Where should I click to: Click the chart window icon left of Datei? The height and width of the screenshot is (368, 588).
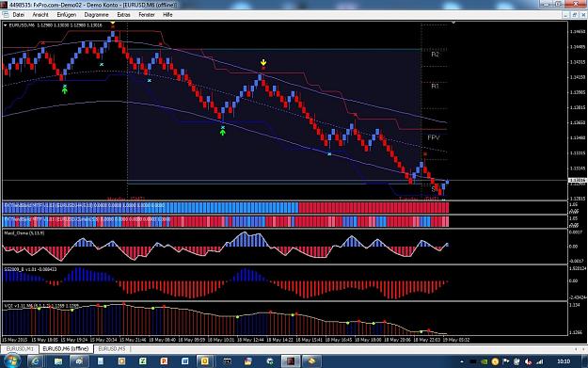click(x=6, y=15)
